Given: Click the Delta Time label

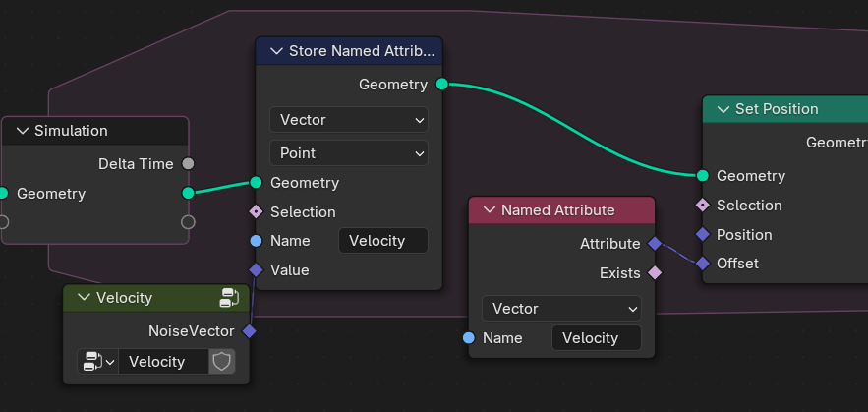Looking at the screenshot, I should [136, 164].
